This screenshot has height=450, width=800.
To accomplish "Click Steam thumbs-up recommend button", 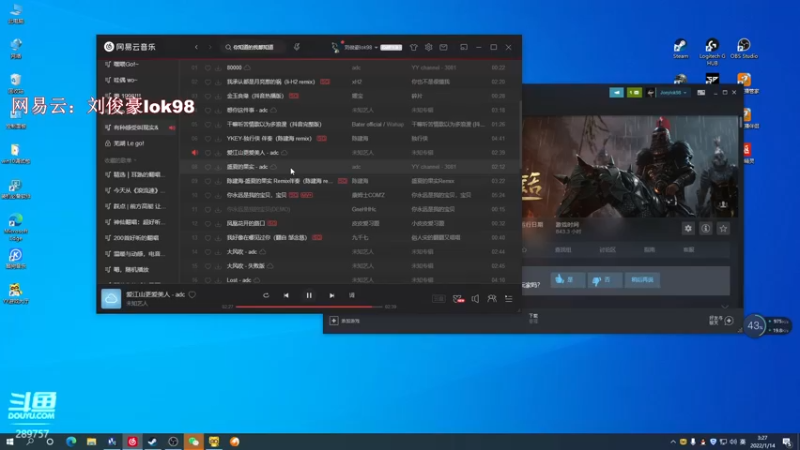I will [x=567, y=280].
